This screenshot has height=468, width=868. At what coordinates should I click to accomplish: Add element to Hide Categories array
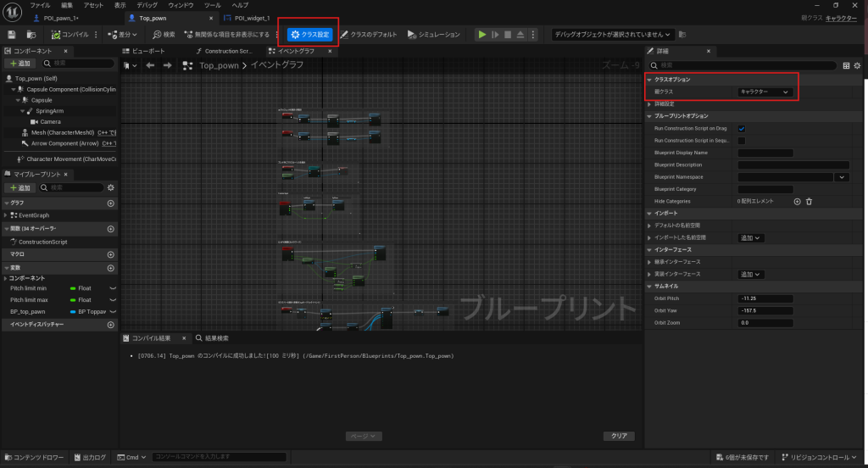pyautogui.click(x=797, y=201)
